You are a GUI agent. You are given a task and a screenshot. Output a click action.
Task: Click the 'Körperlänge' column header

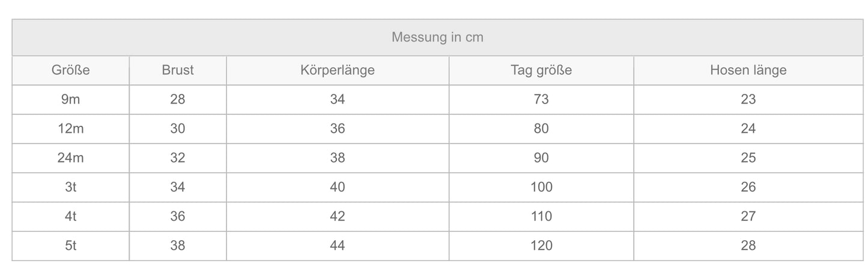point(337,70)
